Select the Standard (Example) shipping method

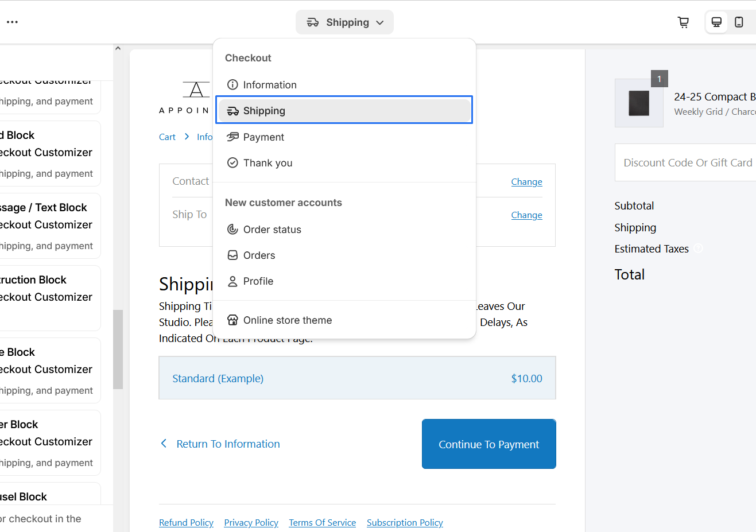click(x=357, y=378)
